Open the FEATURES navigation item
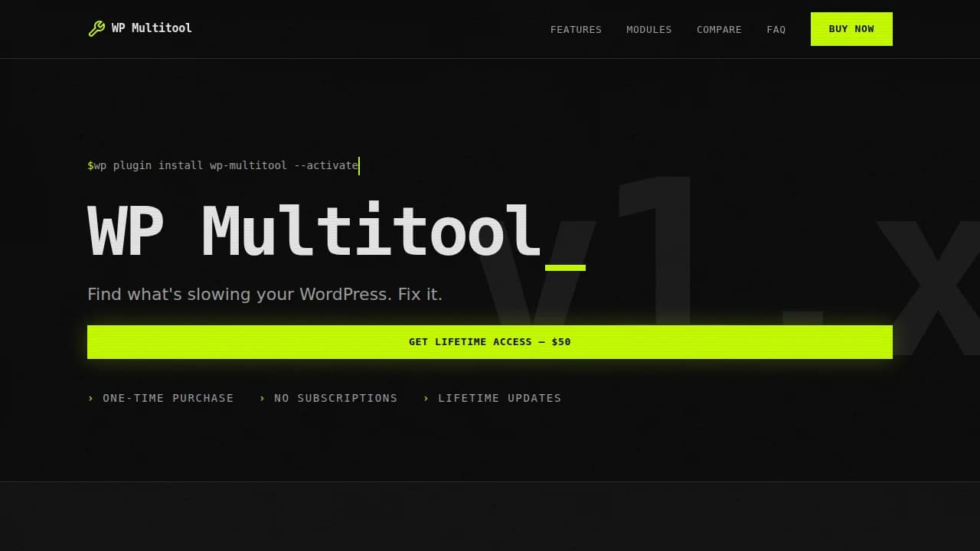The height and width of the screenshot is (551, 980). click(x=576, y=29)
